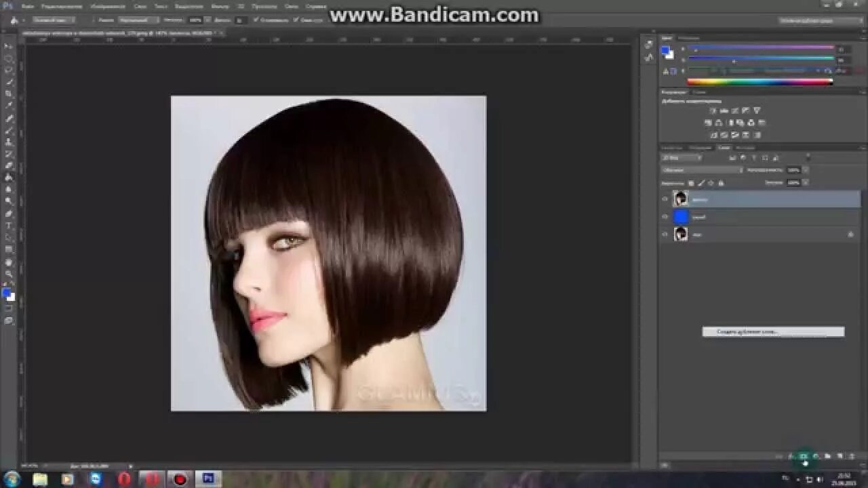The width and height of the screenshot is (868, 488).
Task: Click the Delete layer trash icon
Action: 852,457
